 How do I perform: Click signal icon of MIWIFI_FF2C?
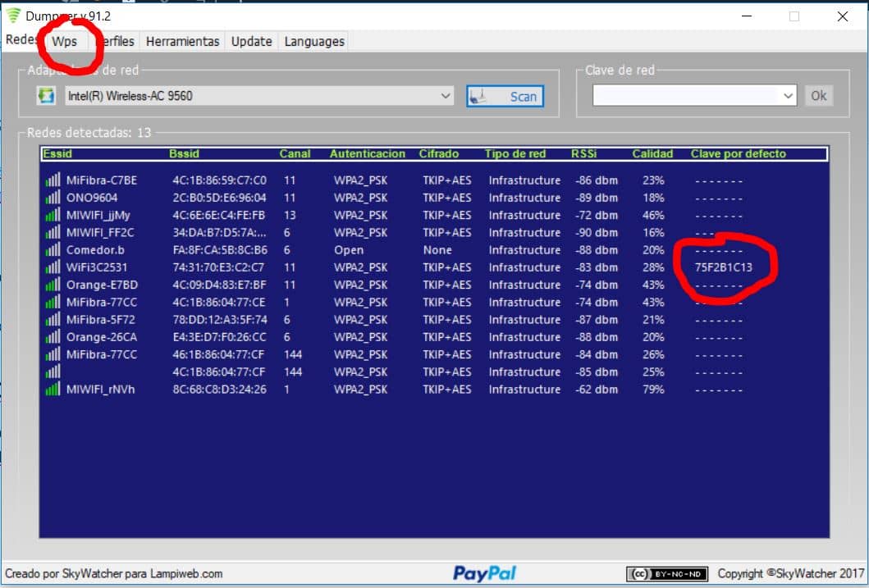[x=53, y=233]
